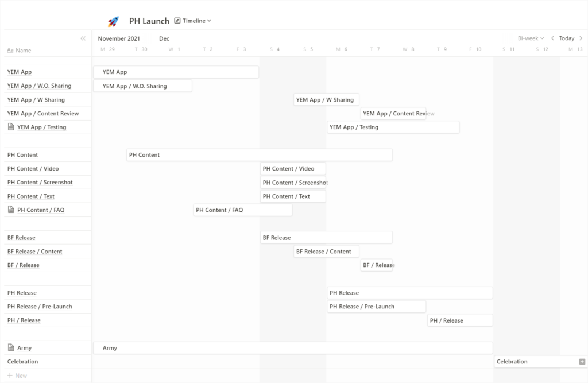Select PH Content / Text row name
The width and height of the screenshot is (588, 383).
tap(31, 196)
